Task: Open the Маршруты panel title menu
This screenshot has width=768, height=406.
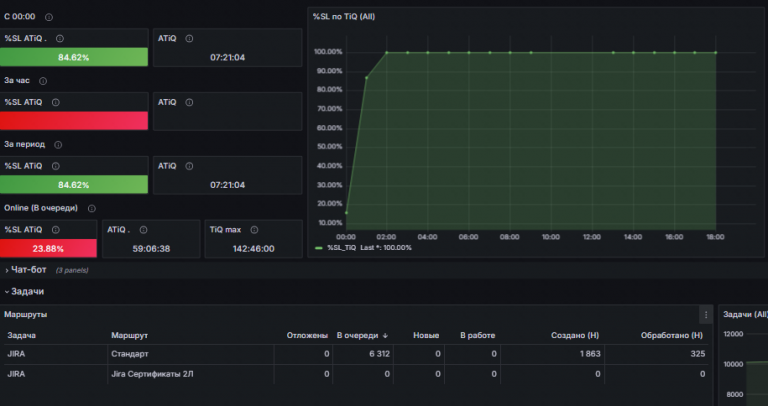Action: point(25,314)
